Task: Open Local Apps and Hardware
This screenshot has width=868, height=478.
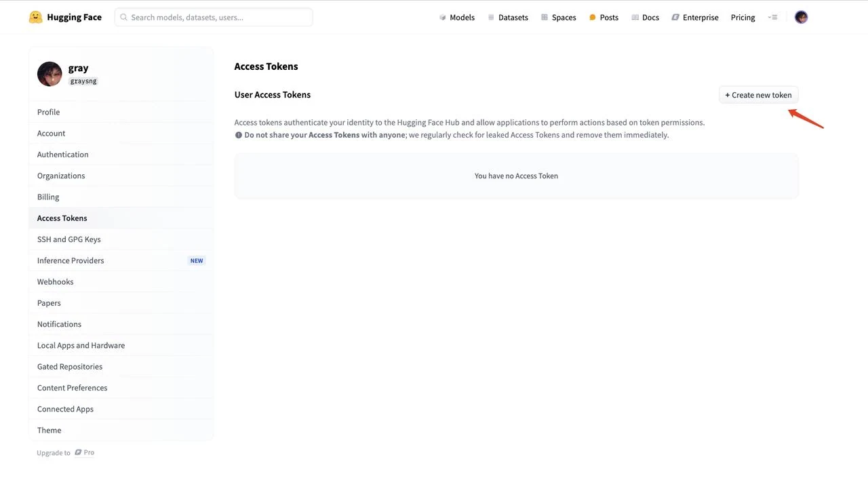Action: click(x=121, y=345)
